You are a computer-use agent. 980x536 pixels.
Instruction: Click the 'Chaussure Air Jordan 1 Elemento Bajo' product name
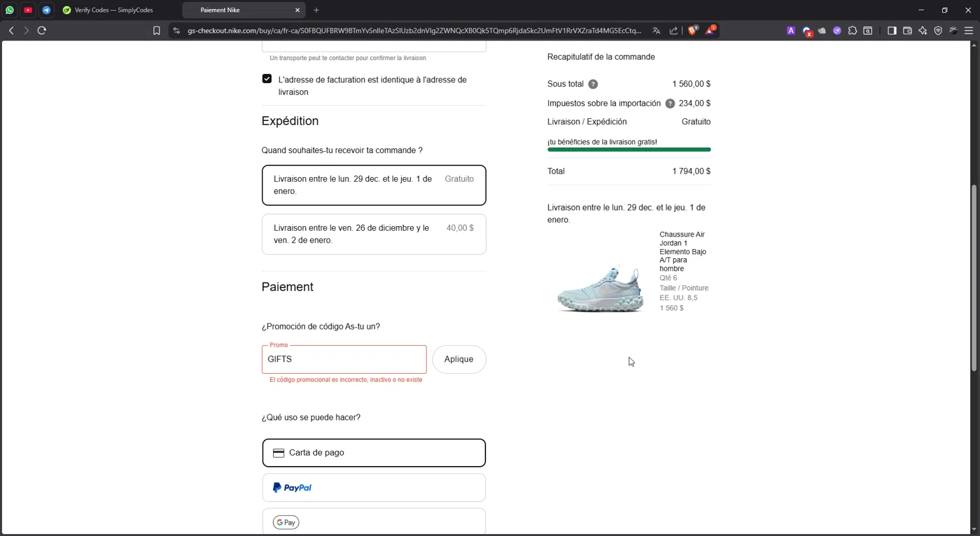point(683,252)
